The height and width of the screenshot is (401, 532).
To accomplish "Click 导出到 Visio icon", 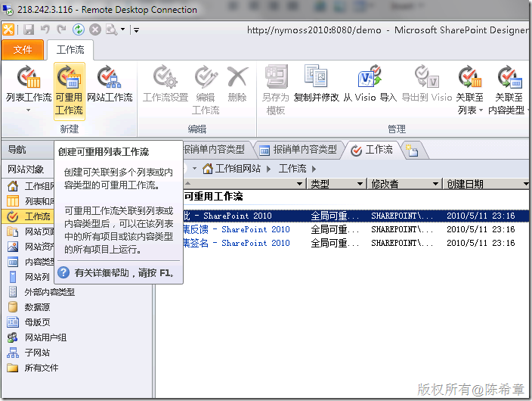I will 426,76.
